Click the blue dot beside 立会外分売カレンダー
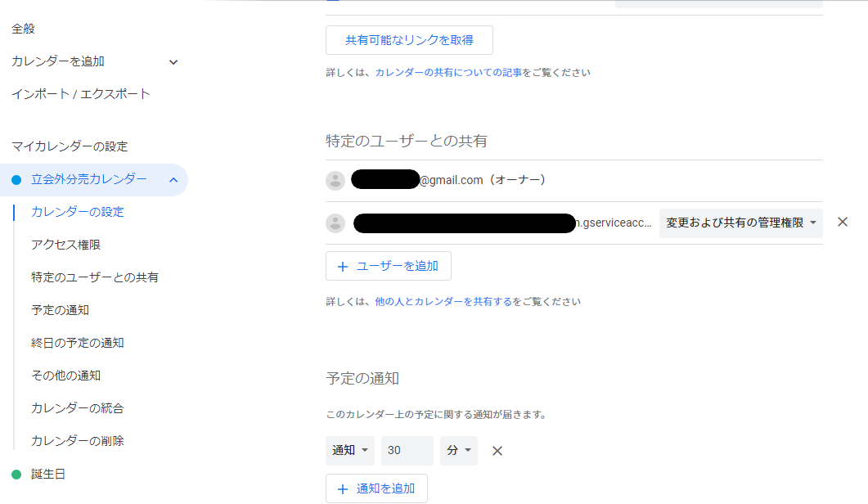 coord(16,180)
